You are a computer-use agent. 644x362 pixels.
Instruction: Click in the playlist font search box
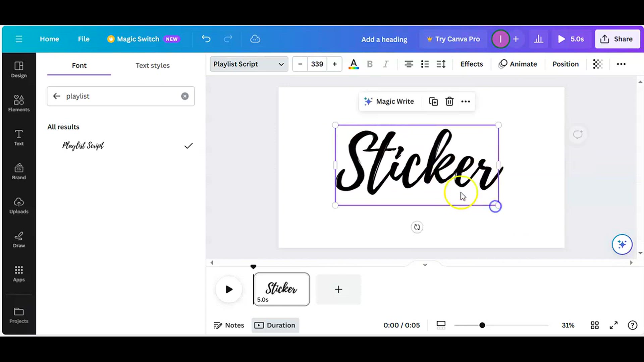pyautogui.click(x=121, y=96)
